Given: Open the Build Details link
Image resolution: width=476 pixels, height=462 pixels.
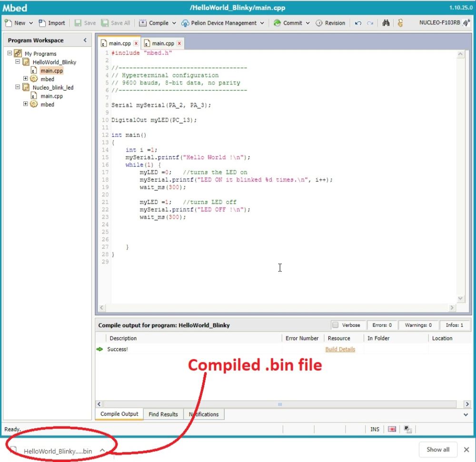Looking at the screenshot, I should point(340,349).
